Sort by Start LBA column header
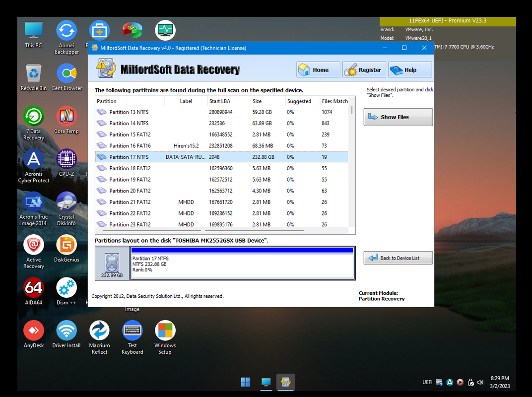The image size is (532, 397). tap(229, 101)
